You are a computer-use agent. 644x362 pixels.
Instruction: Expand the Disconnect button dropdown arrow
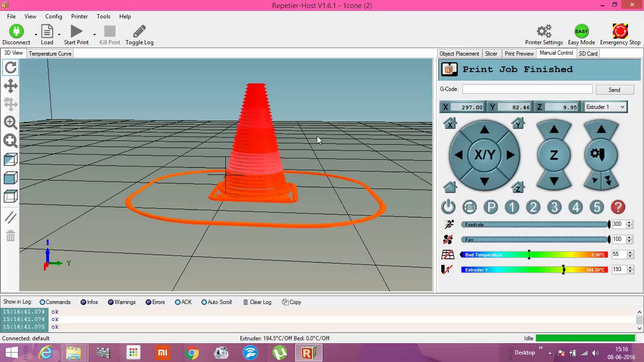(36, 34)
